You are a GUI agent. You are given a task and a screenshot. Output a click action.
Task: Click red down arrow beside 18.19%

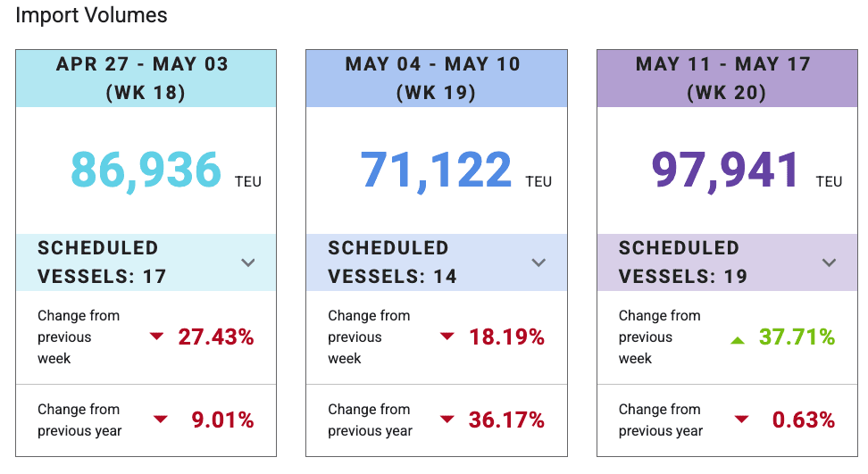tap(447, 337)
